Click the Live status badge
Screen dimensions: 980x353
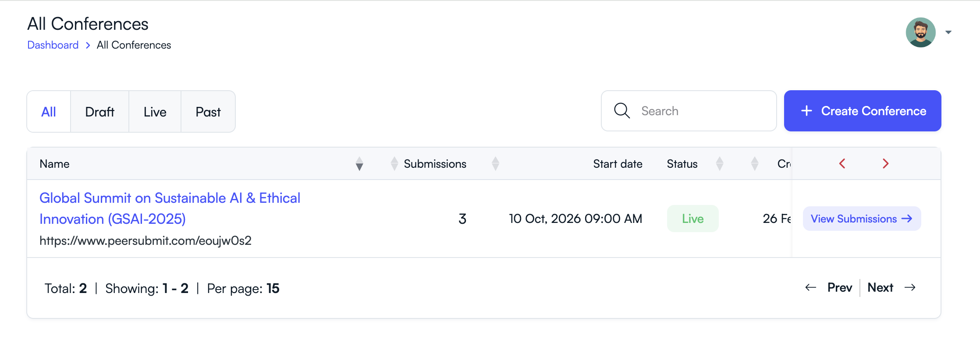692,219
